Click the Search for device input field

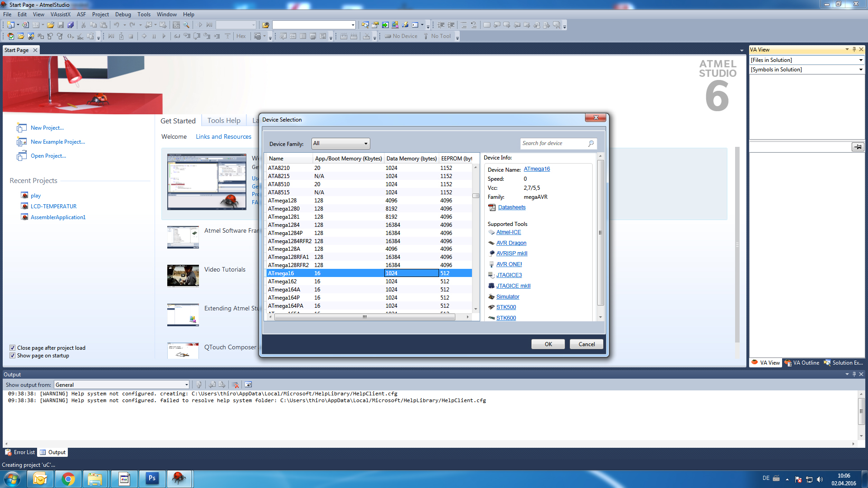(x=554, y=144)
